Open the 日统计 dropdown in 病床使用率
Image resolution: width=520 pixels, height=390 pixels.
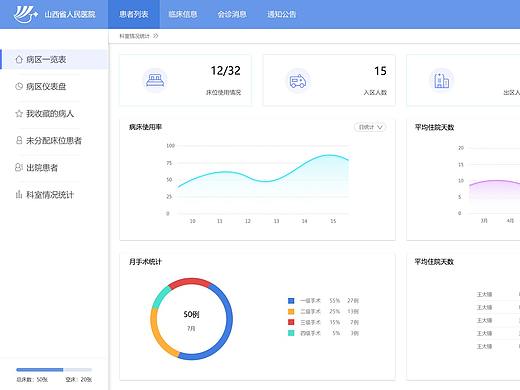pos(370,127)
